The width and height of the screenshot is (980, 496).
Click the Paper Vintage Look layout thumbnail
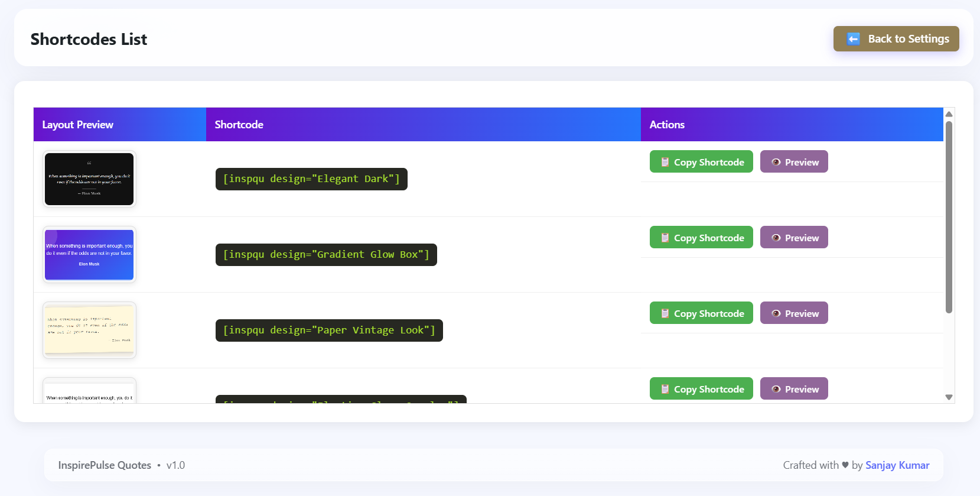pyautogui.click(x=89, y=330)
